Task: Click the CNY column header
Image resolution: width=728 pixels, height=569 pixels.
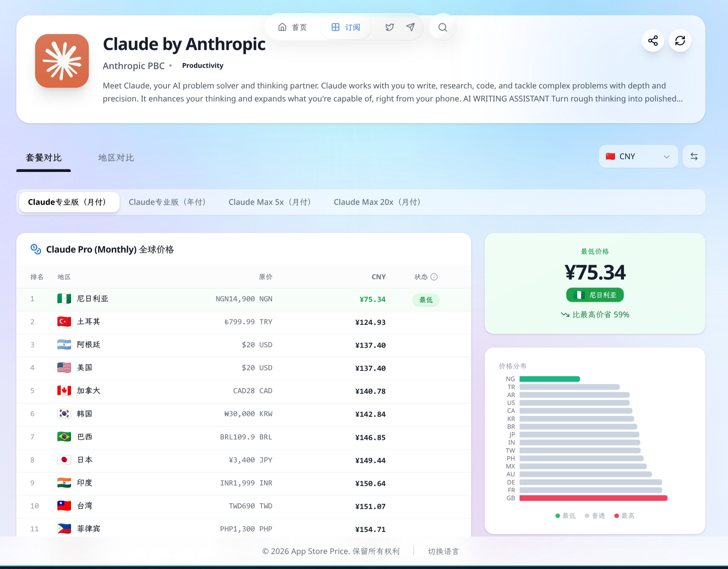Action: click(379, 277)
